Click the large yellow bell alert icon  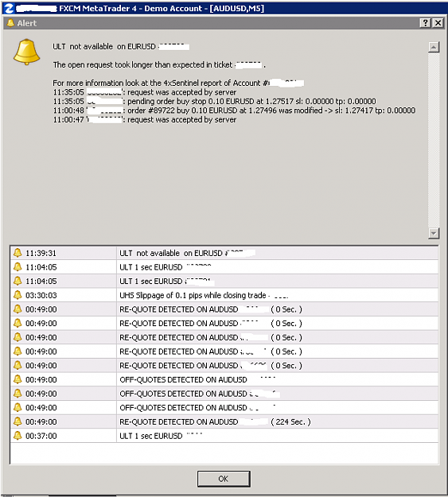(26, 52)
